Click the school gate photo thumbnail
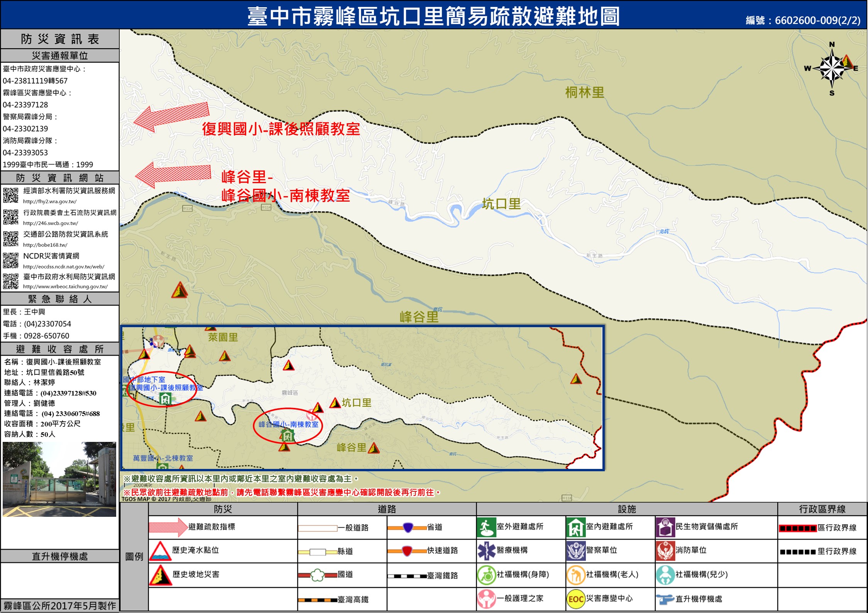Viewport: 868px width, 613px height. (x=59, y=479)
